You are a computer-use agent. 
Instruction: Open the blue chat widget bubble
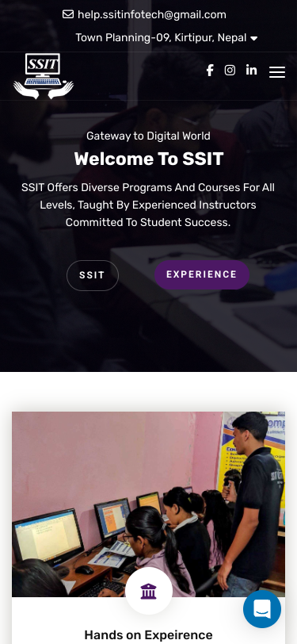[262, 609]
